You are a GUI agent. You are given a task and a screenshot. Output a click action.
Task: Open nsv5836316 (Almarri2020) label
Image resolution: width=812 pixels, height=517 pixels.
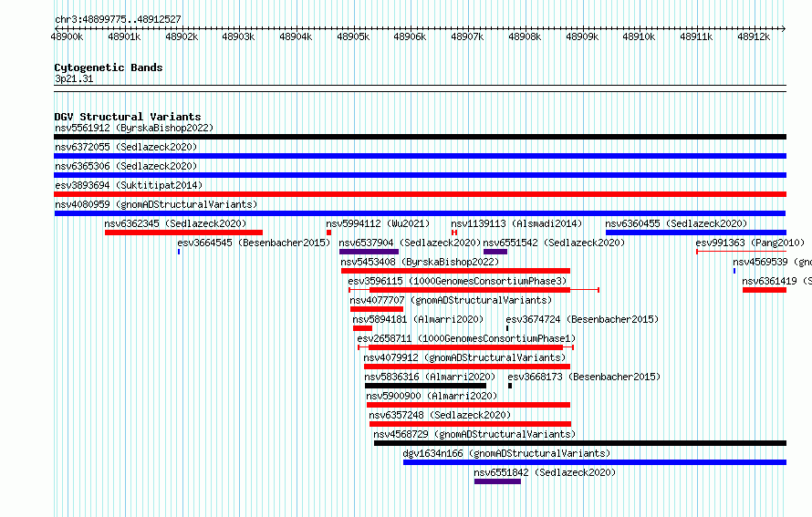pos(430,377)
